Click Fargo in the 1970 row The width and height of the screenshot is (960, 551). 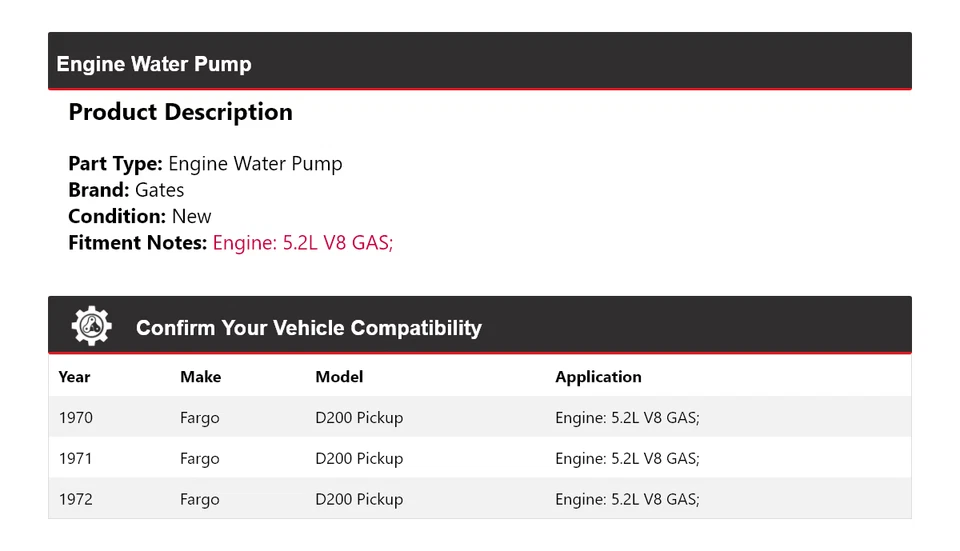point(200,418)
